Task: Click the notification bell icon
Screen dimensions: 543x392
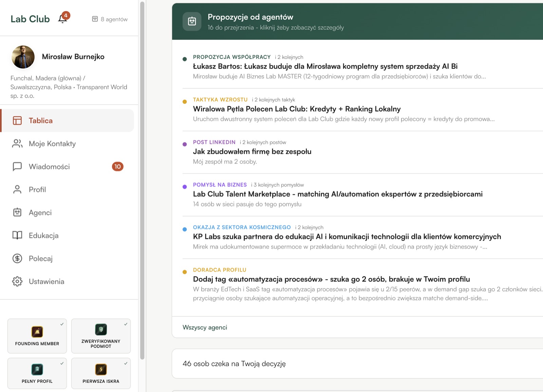Action: (x=63, y=18)
